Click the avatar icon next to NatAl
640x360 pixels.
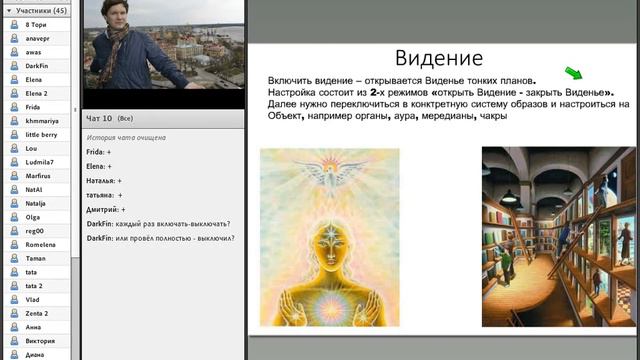click(x=14, y=189)
